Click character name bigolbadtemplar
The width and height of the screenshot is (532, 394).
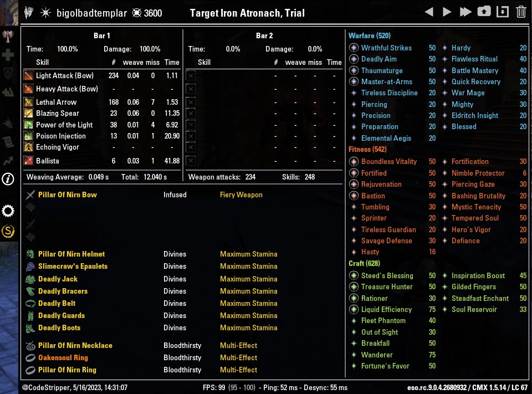91,13
